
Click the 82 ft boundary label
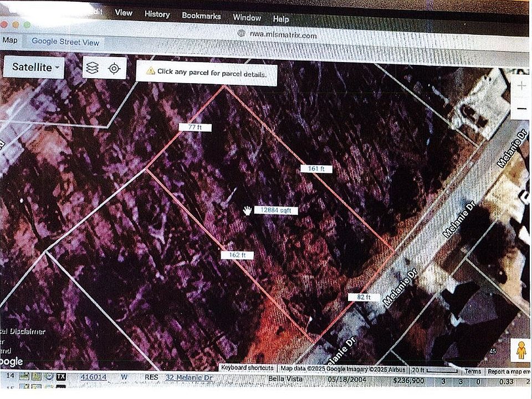point(364,297)
